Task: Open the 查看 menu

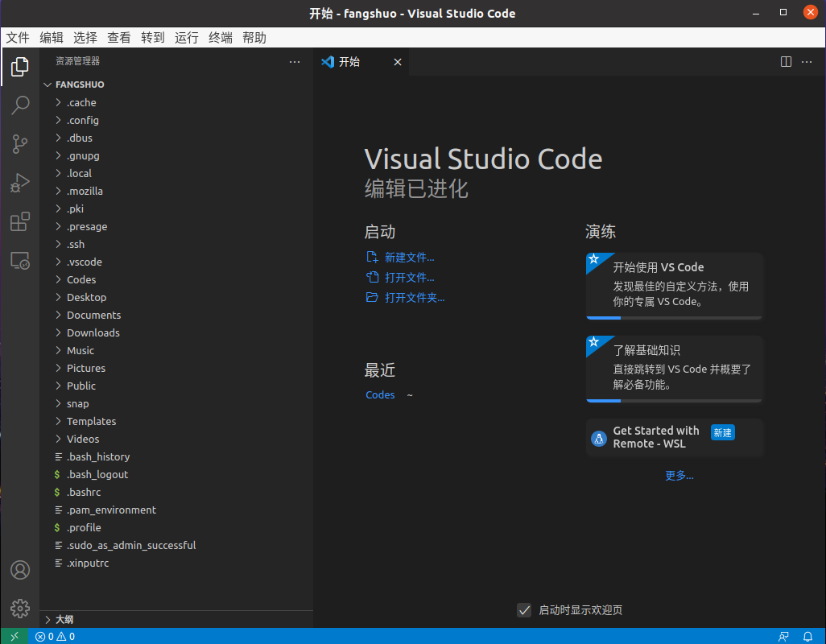Action: 119,38
